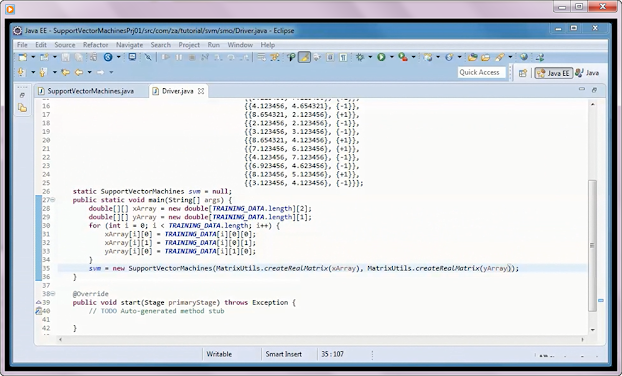Screen dimensions: 622x376
Task: Click the blue round S icon
Action: (x=108, y=58)
